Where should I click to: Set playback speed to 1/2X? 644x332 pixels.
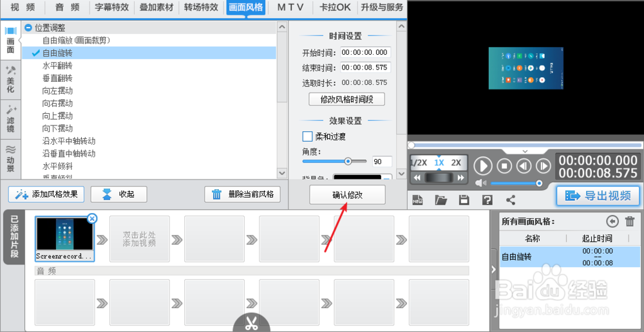[x=419, y=163]
